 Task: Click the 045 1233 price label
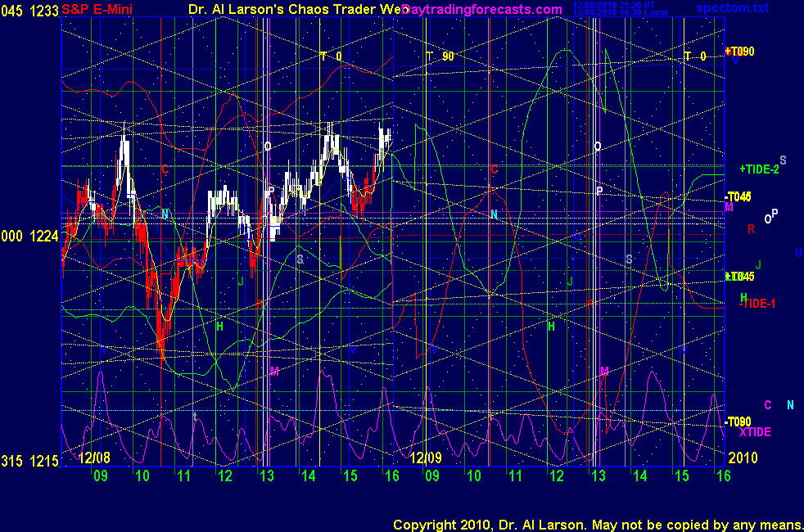pos(29,11)
